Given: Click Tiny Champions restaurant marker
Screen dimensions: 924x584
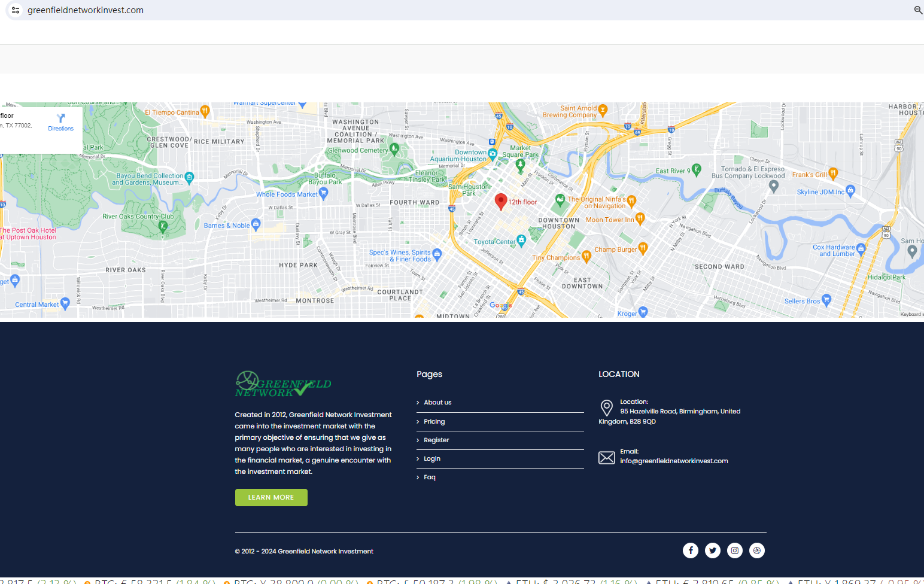Looking at the screenshot, I should tap(586, 255).
